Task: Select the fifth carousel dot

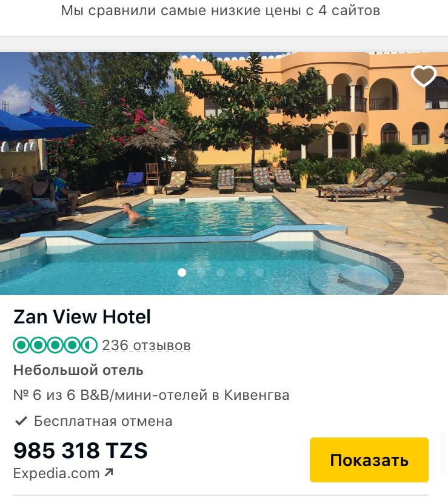Action: coord(259,272)
